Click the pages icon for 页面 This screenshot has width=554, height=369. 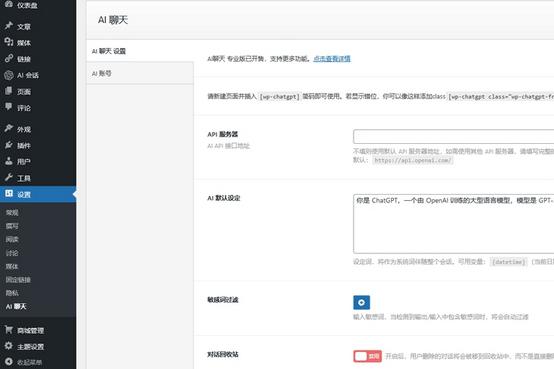[x=9, y=91]
